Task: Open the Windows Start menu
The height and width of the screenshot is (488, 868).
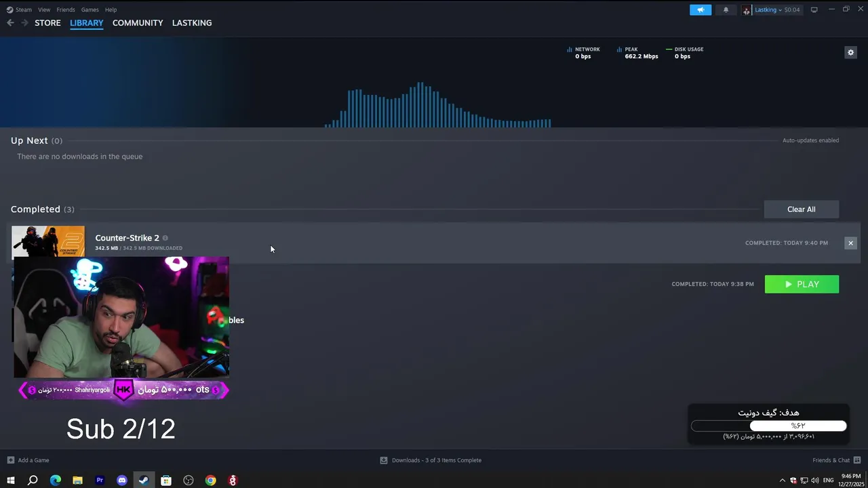Action: pyautogui.click(x=10, y=481)
